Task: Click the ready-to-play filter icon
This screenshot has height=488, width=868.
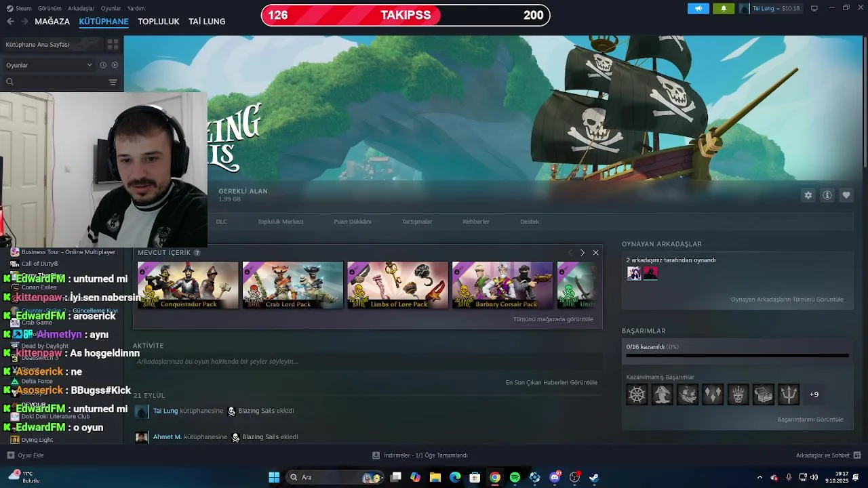Action: point(115,65)
